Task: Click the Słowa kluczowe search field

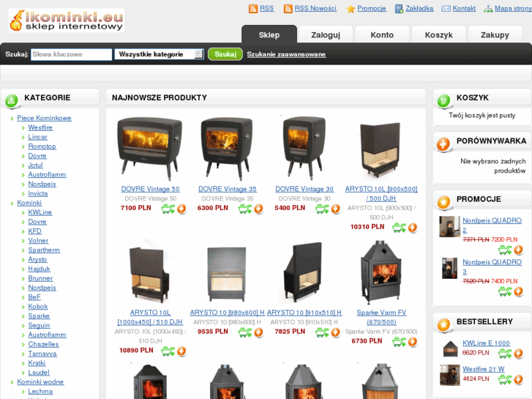Action: (71, 54)
